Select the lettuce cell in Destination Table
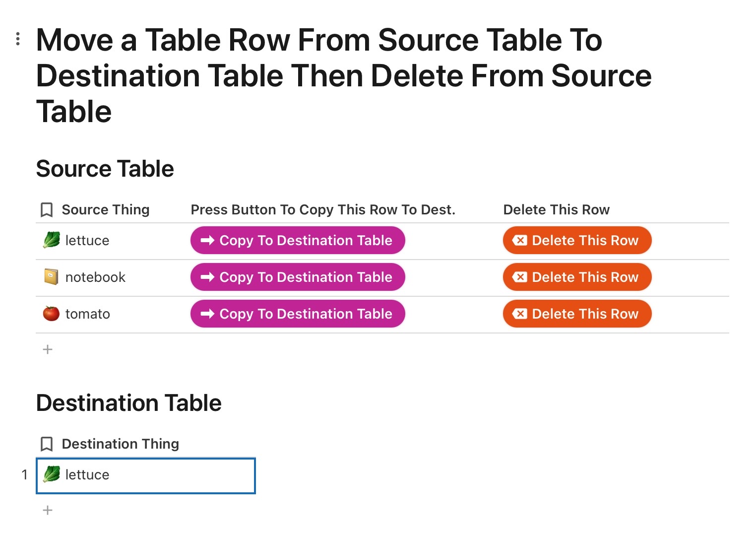 [146, 475]
